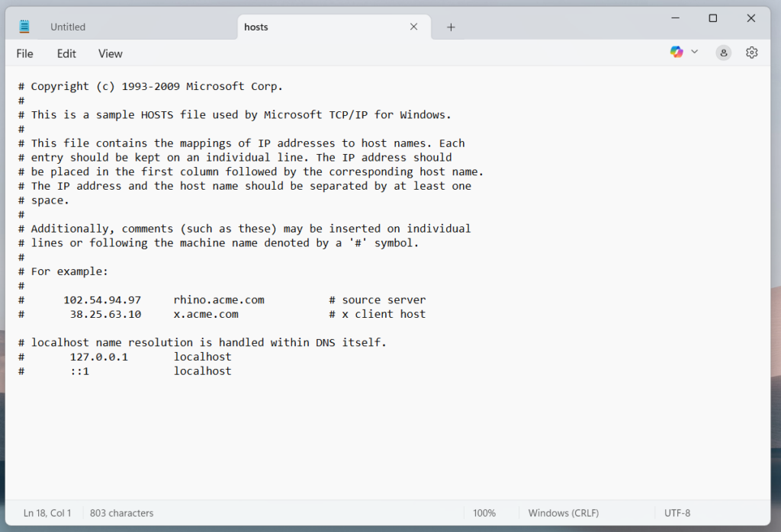Click 'TCP/IP' in the sample HOSTS line

(348, 115)
